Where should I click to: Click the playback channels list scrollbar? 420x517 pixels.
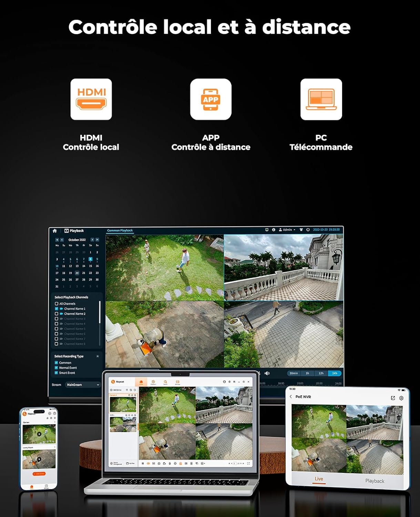[x=100, y=312]
